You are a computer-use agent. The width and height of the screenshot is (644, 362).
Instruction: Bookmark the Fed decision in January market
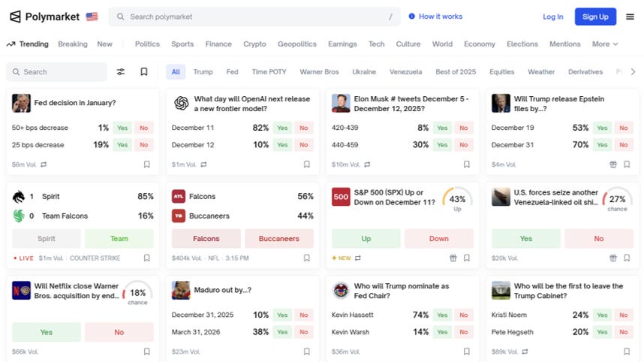146,164
